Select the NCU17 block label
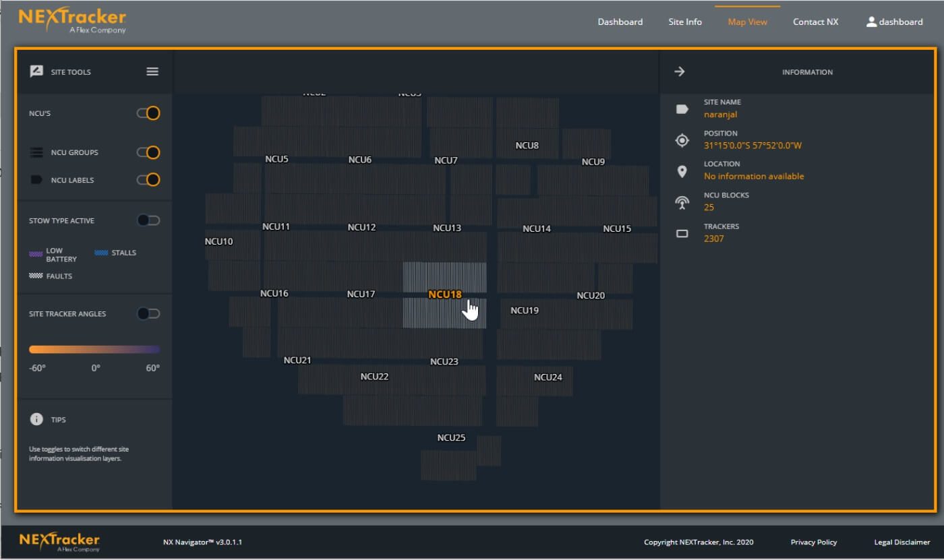 pyautogui.click(x=361, y=294)
